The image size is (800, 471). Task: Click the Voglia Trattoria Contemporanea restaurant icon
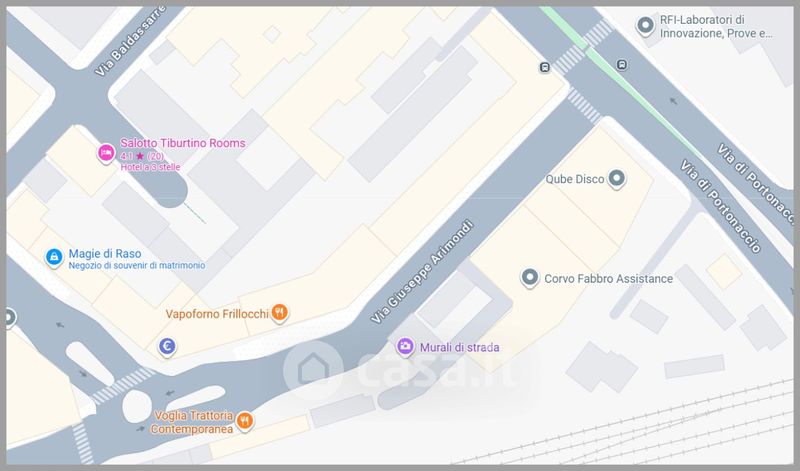pos(243,421)
